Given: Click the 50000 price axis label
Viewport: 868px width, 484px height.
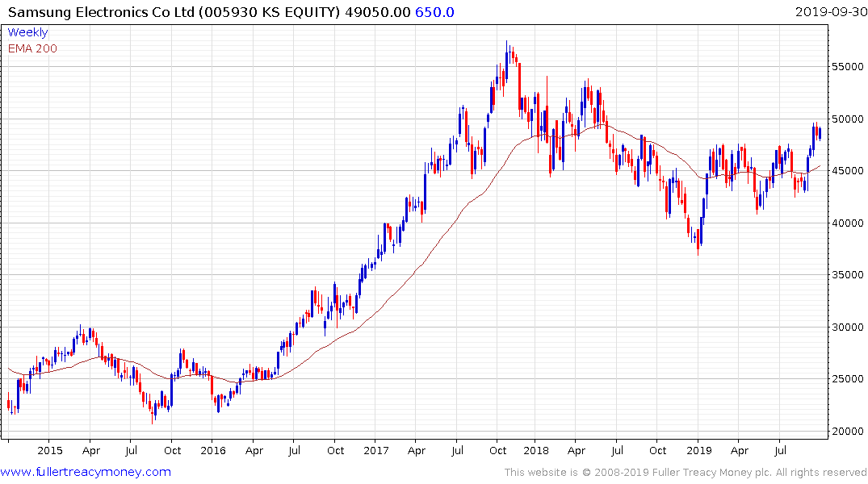Looking at the screenshot, I should coord(847,119).
